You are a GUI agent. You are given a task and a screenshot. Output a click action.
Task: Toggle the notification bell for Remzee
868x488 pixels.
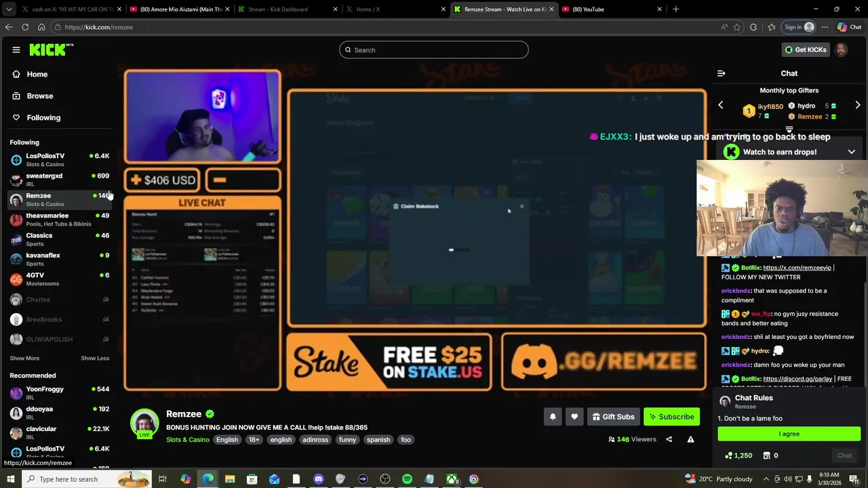[553, 417]
